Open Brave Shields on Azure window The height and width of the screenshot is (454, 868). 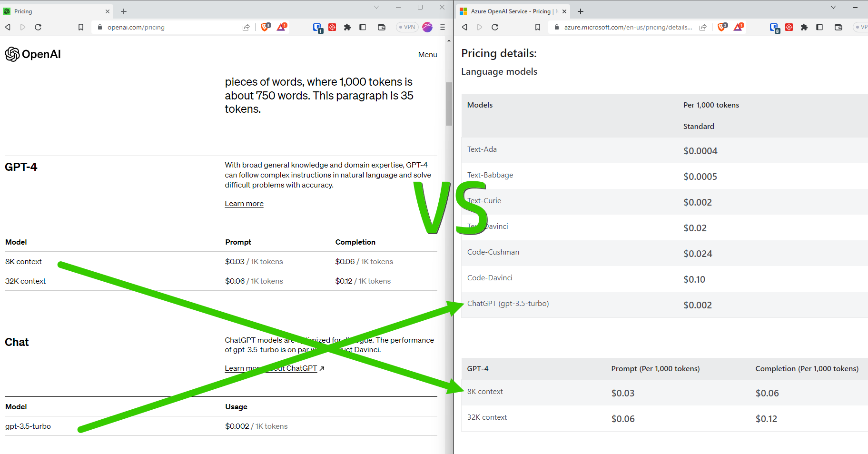tap(722, 27)
